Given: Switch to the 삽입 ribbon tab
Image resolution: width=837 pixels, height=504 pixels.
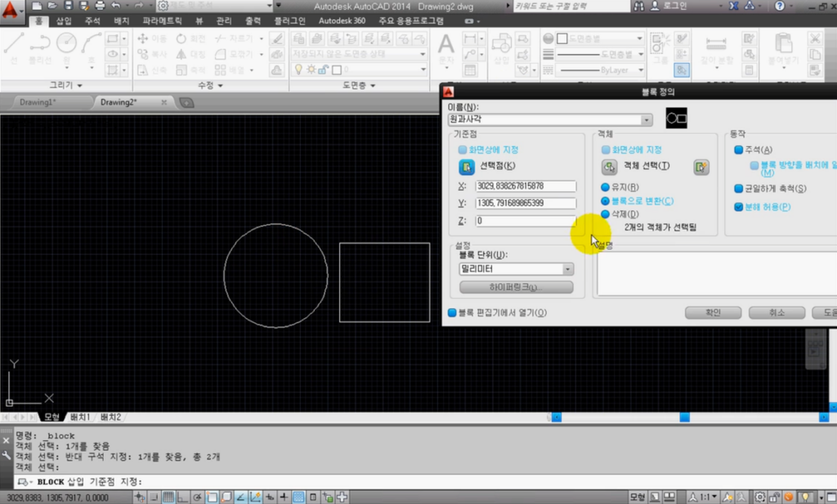Looking at the screenshot, I should [64, 20].
